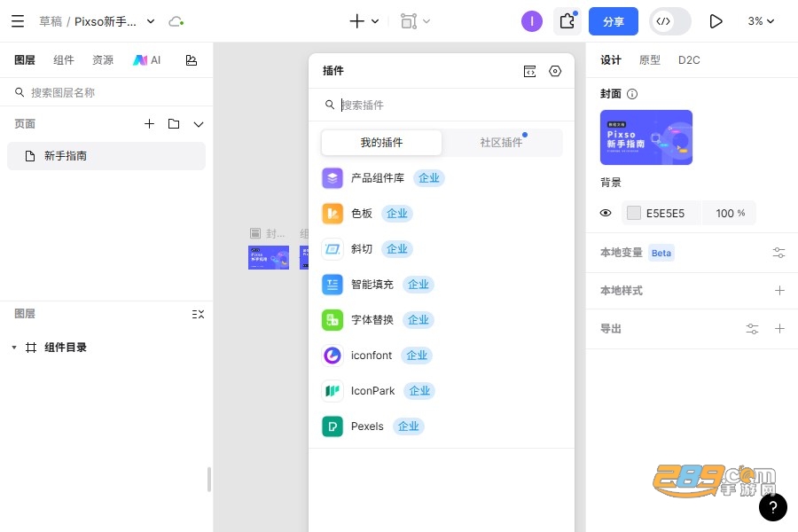The image size is (798, 532).
Task: Open the file name dropdown chevron
Action: 151,21
